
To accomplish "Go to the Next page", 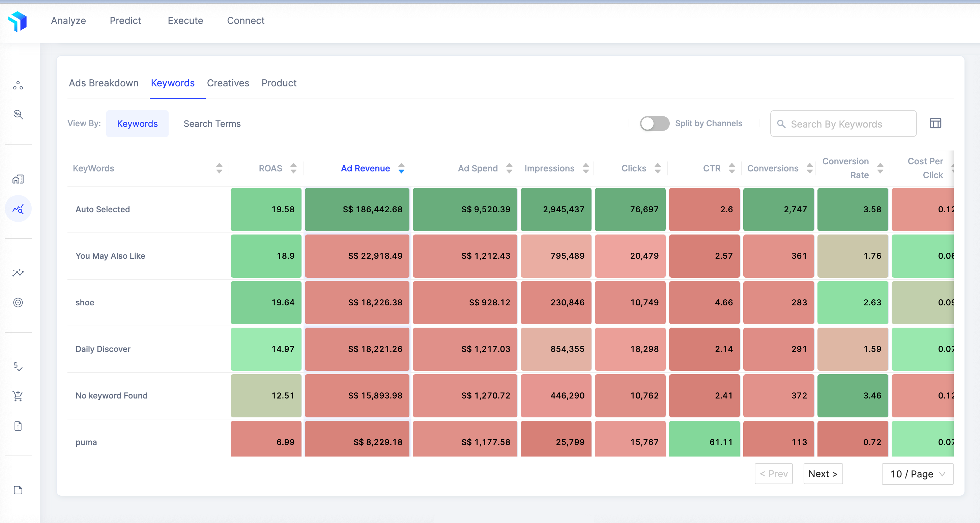I will click(823, 474).
